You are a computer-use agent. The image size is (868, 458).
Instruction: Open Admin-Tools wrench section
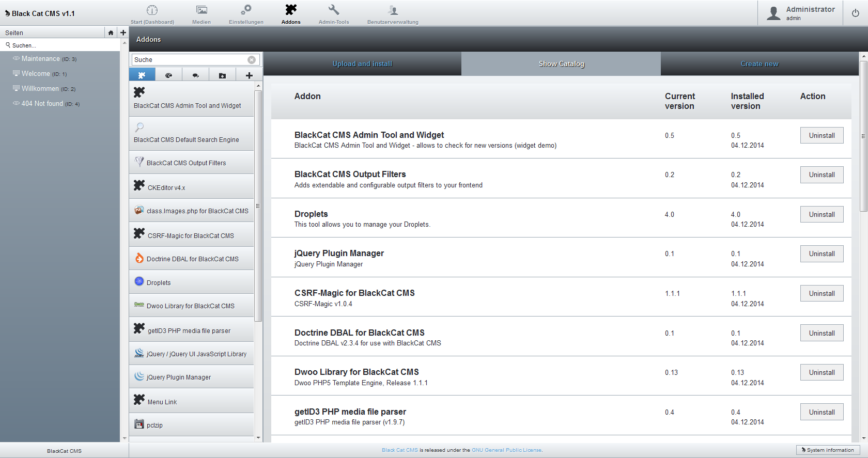(334, 14)
